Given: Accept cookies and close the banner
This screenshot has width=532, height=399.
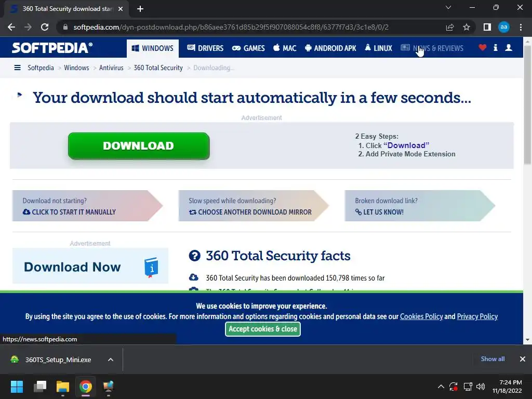Looking at the screenshot, I should [x=262, y=329].
